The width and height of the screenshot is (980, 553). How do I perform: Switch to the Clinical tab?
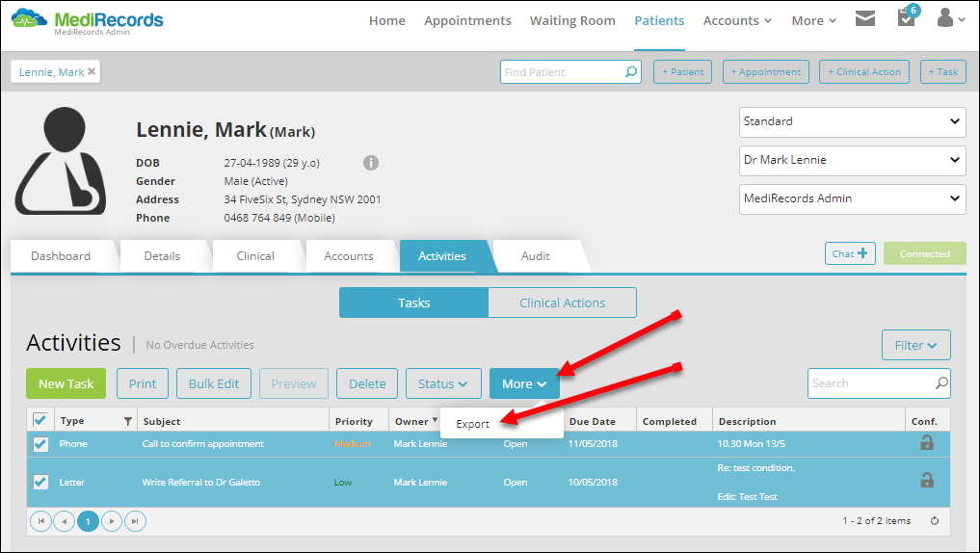coord(255,255)
